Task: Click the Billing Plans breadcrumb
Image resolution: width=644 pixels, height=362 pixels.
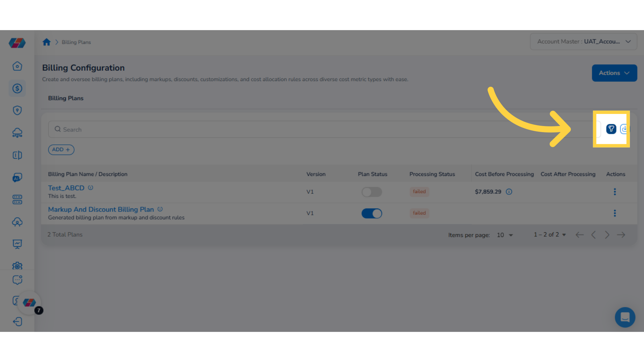Action: [x=76, y=42]
